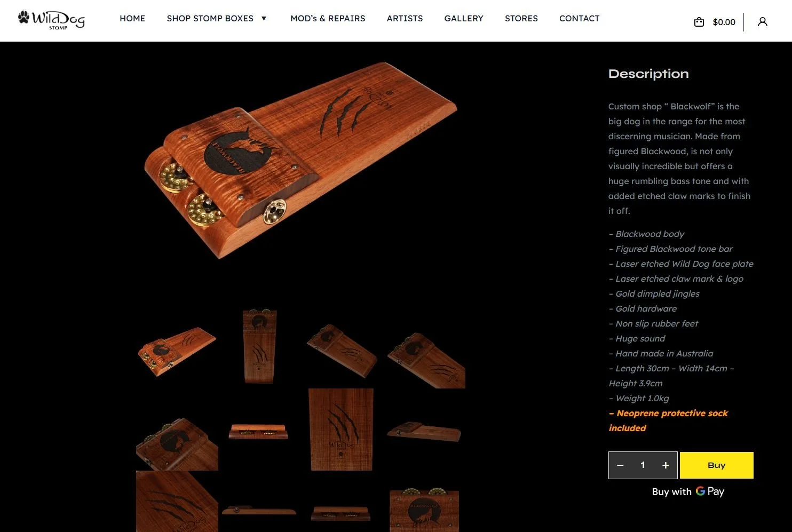Go to the Home page
This screenshot has width=792, height=532.
132,19
